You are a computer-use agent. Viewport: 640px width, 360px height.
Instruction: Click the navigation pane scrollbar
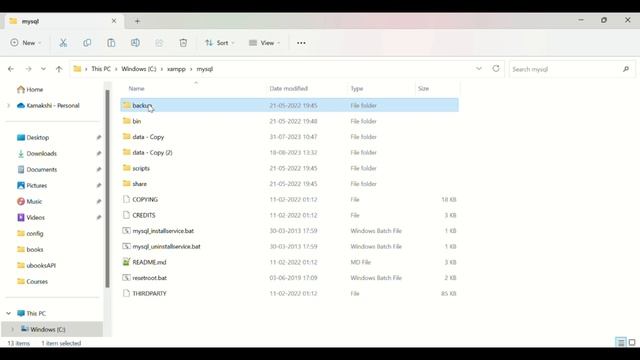[107, 189]
